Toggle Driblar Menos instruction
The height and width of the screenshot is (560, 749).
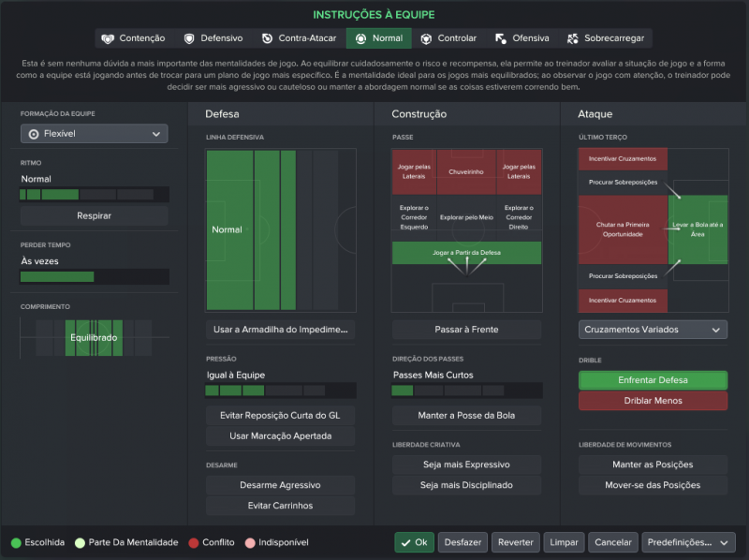point(653,401)
